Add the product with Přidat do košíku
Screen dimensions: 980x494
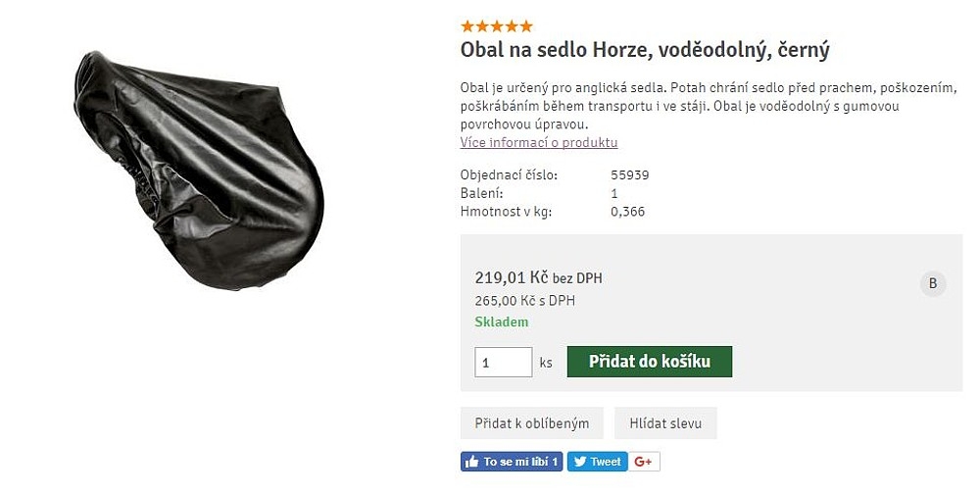650,362
